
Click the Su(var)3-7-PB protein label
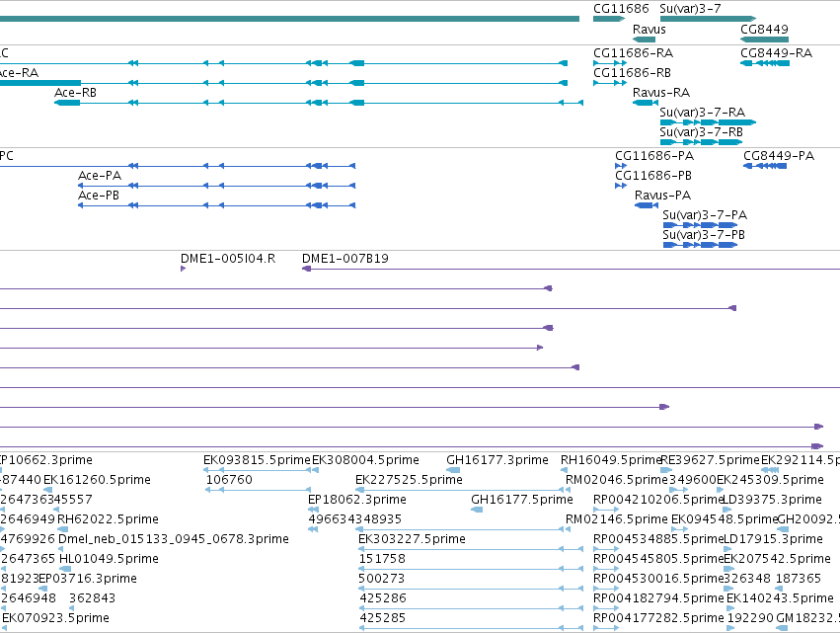[x=704, y=235]
